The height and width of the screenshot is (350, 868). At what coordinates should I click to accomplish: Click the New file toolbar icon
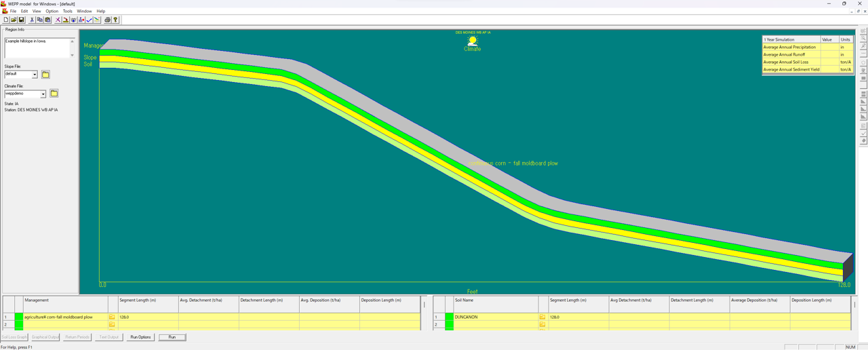[6, 20]
